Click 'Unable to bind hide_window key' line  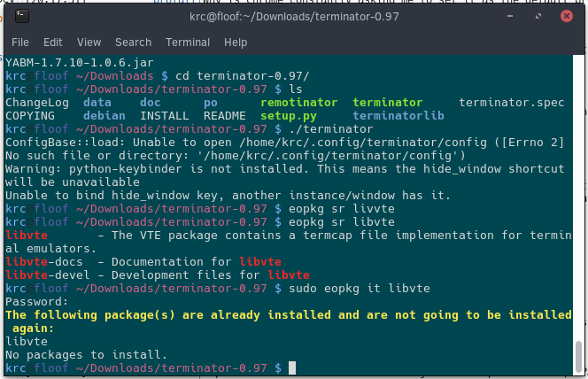click(x=228, y=196)
